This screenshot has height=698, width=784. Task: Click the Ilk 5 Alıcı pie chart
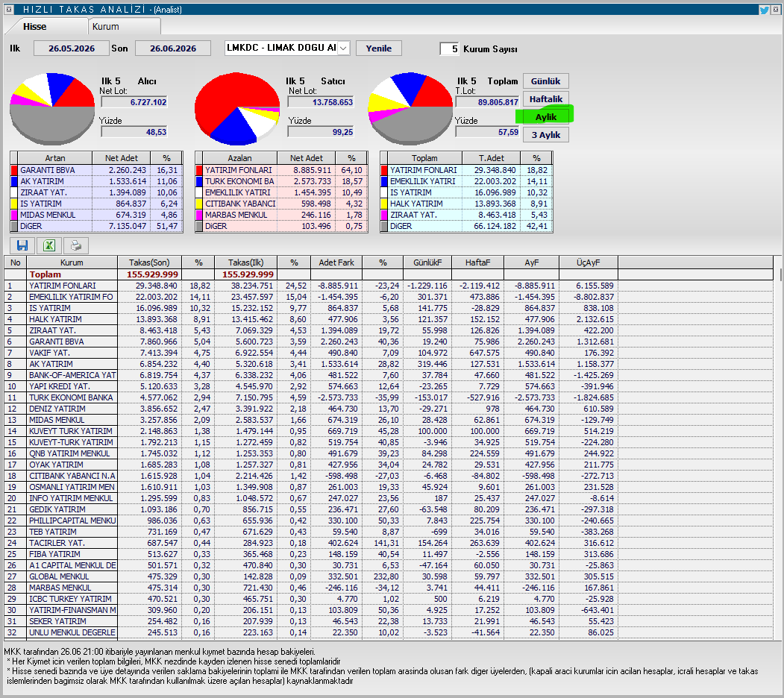52,107
